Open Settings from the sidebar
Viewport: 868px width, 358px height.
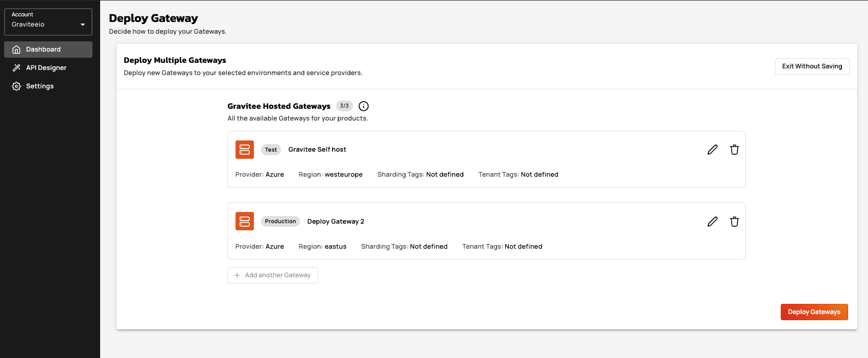click(x=40, y=86)
